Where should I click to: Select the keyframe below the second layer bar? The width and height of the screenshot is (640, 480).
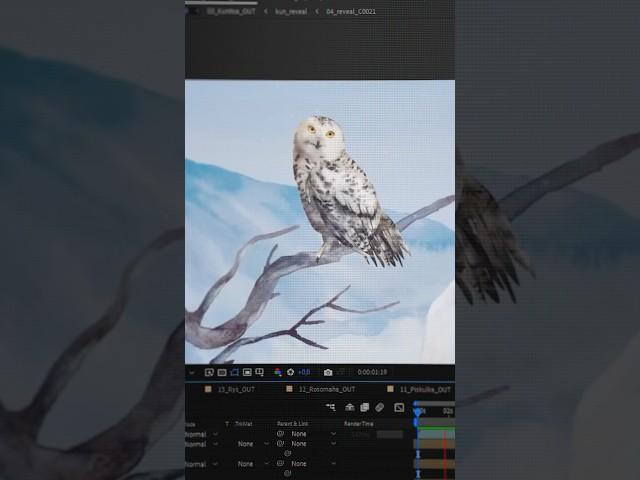418,454
